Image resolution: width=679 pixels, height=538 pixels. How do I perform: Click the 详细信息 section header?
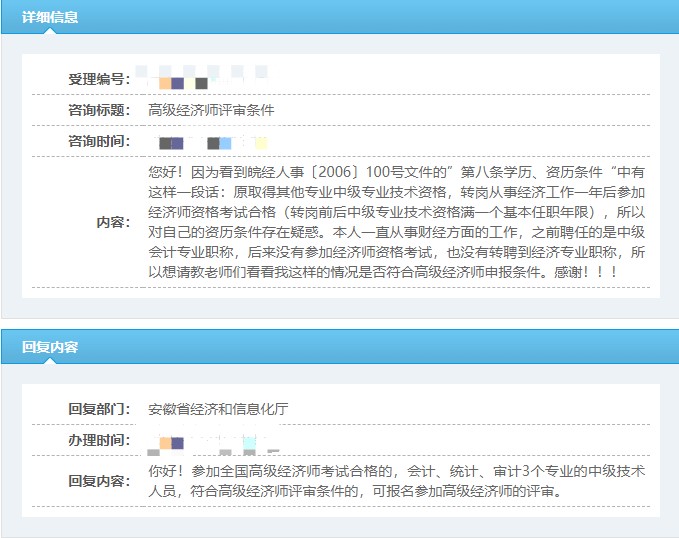[x=50, y=17]
